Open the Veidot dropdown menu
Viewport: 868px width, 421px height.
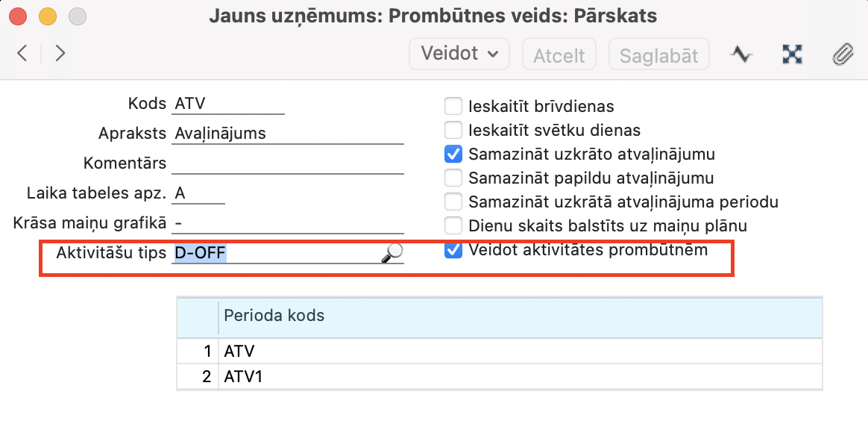tap(459, 54)
